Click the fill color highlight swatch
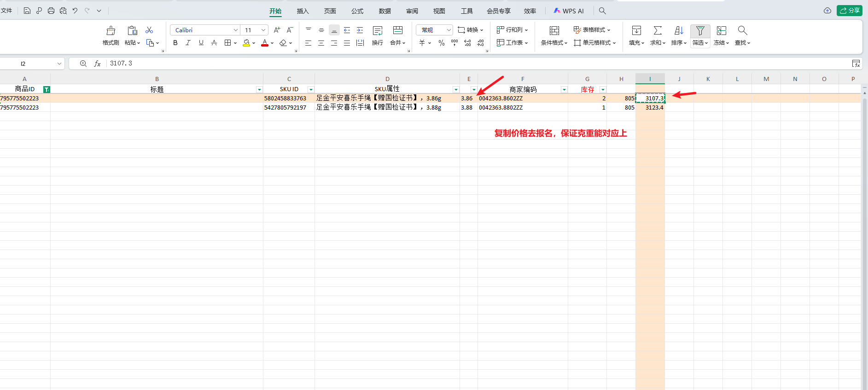 point(246,43)
